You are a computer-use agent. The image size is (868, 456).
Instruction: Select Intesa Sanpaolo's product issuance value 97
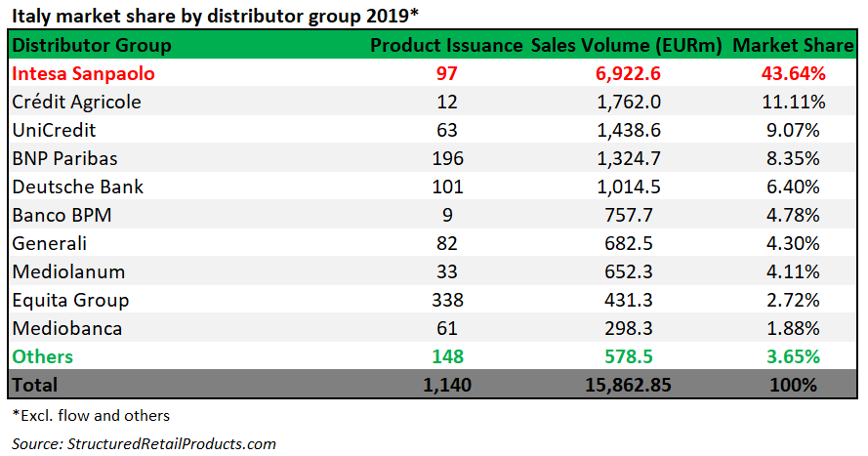[x=447, y=73]
